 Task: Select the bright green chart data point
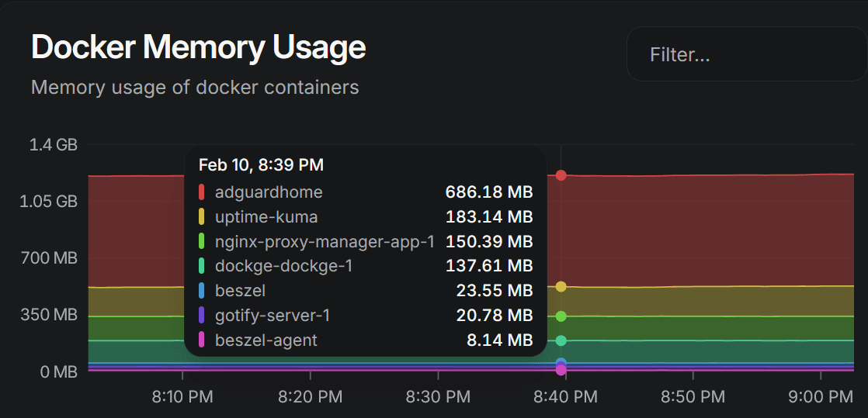pyautogui.click(x=561, y=316)
